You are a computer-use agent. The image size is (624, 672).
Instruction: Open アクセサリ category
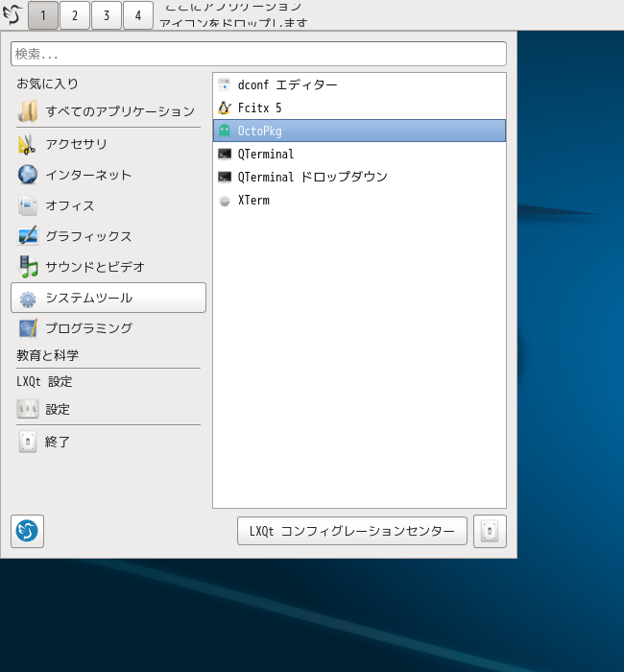(x=108, y=144)
